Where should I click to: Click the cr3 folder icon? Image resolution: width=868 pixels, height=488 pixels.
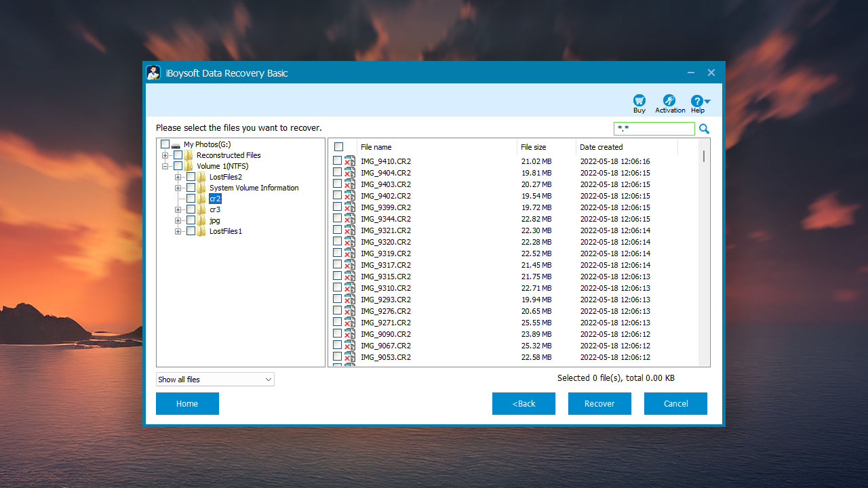[201, 209]
